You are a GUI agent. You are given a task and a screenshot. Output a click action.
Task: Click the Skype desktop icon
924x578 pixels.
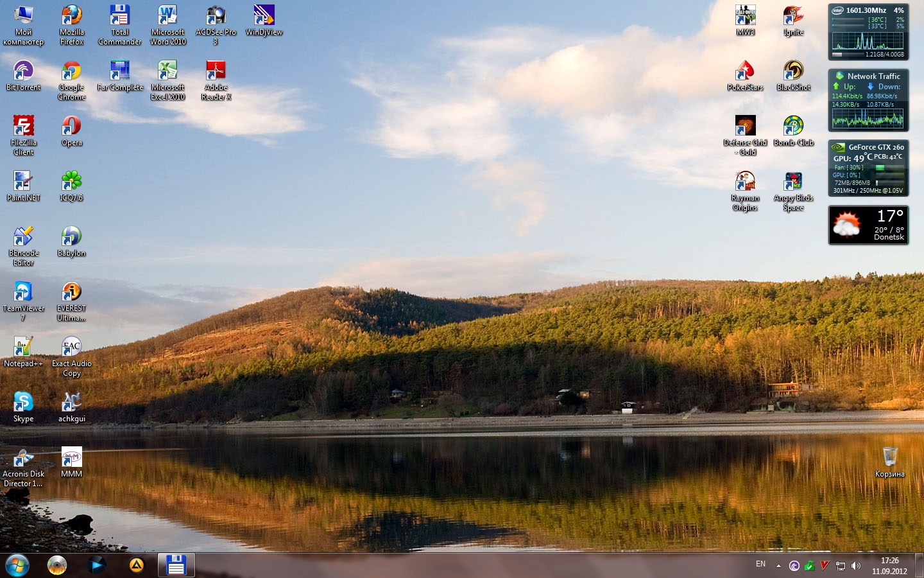click(x=24, y=403)
